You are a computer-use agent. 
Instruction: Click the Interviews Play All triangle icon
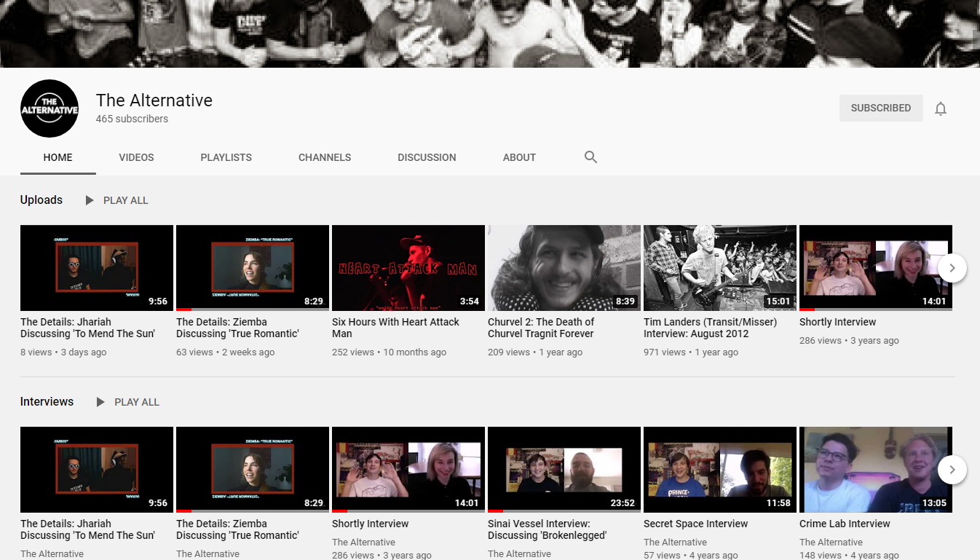click(x=100, y=402)
